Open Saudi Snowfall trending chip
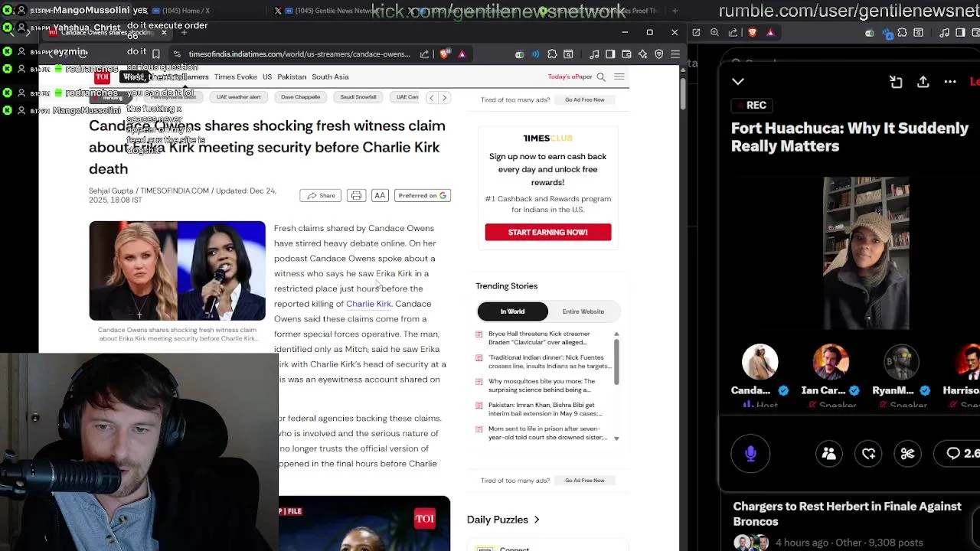 coord(358,97)
